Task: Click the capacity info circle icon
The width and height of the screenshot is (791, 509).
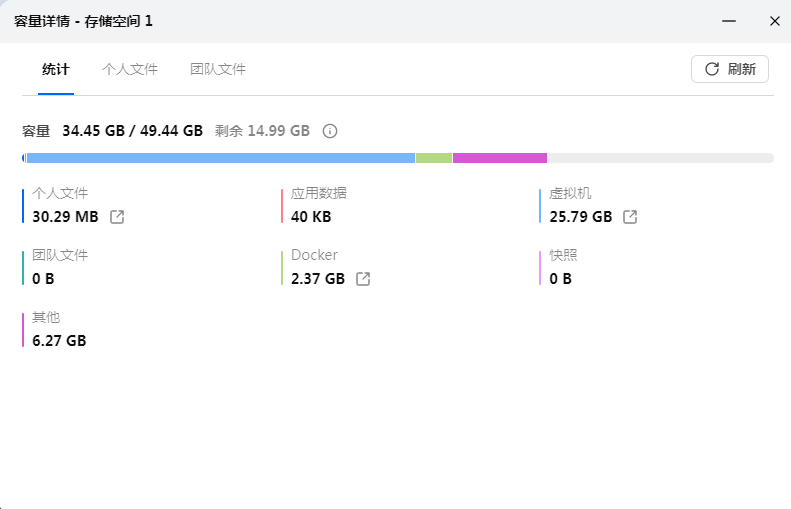Action: [x=330, y=131]
